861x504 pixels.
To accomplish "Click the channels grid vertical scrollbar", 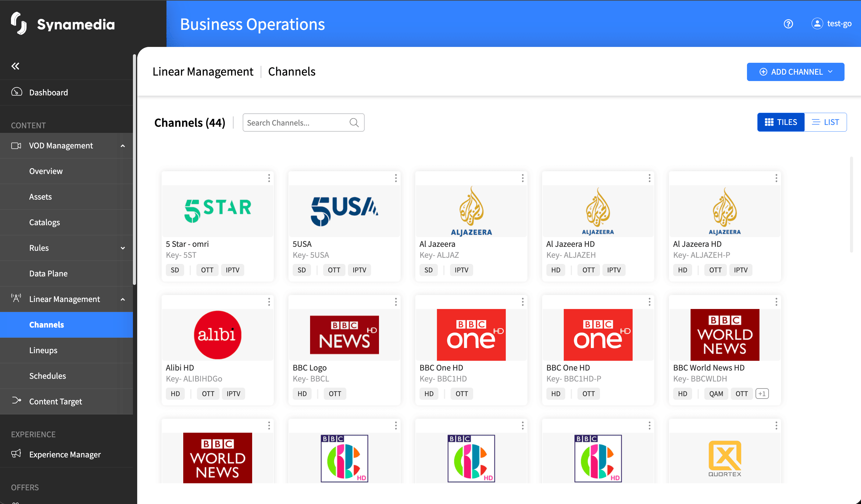I will coord(851,205).
